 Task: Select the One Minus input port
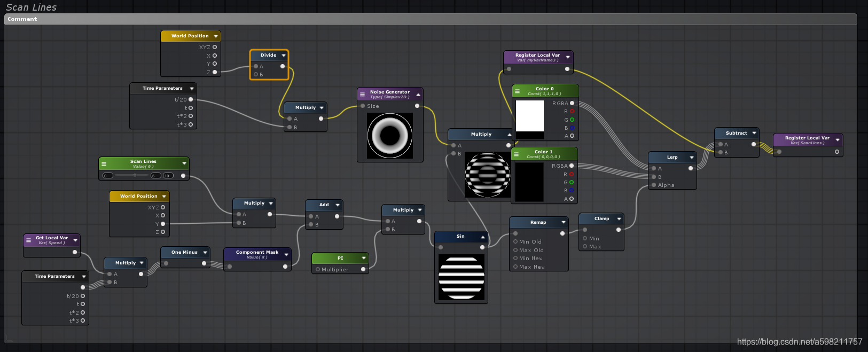click(x=166, y=263)
